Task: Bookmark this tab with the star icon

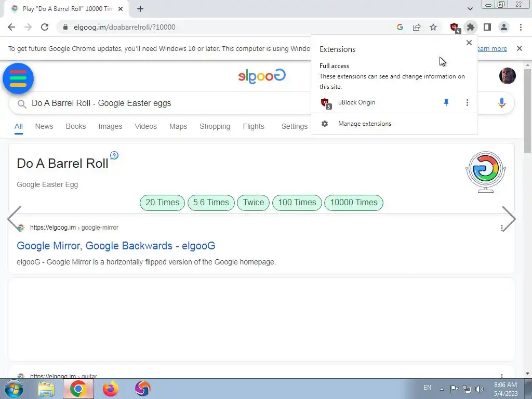Action: coord(433,27)
